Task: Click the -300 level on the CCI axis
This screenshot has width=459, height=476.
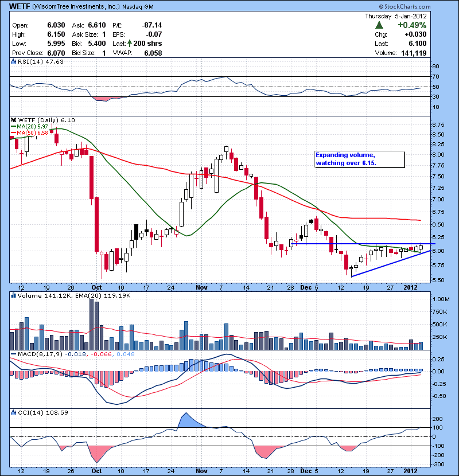Action: pos(437,464)
